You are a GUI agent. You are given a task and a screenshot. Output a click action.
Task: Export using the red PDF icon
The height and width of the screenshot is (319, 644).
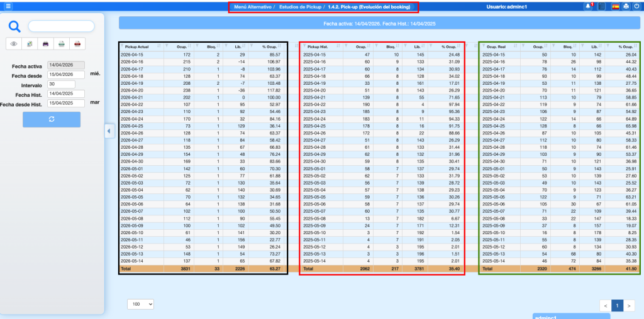pos(77,44)
